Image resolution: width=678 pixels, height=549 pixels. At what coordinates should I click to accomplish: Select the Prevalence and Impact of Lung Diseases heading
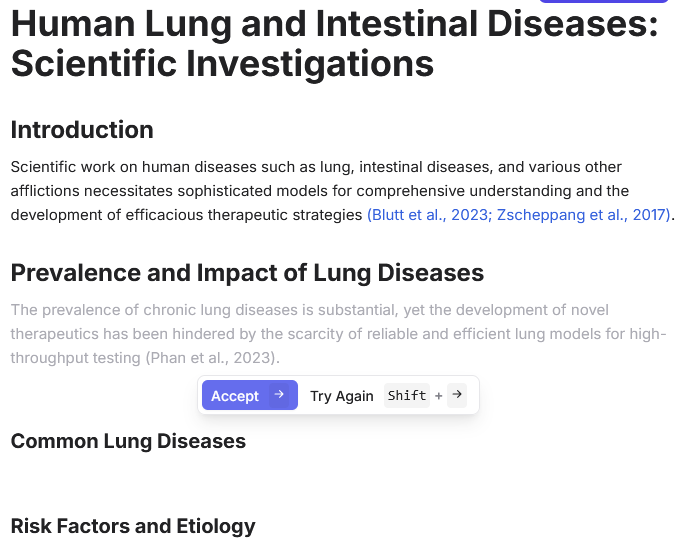247,273
